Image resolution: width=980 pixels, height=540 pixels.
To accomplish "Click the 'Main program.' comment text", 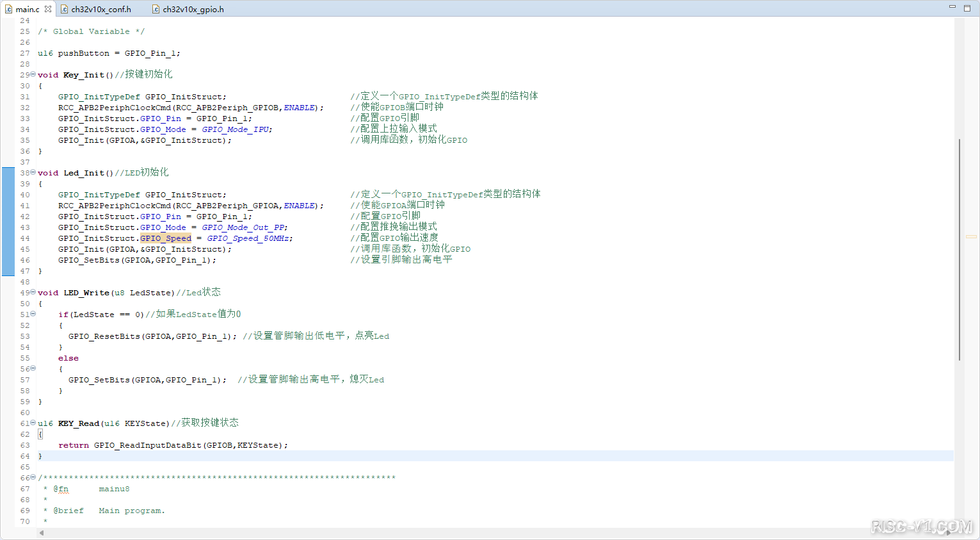I will coord(132,511).
